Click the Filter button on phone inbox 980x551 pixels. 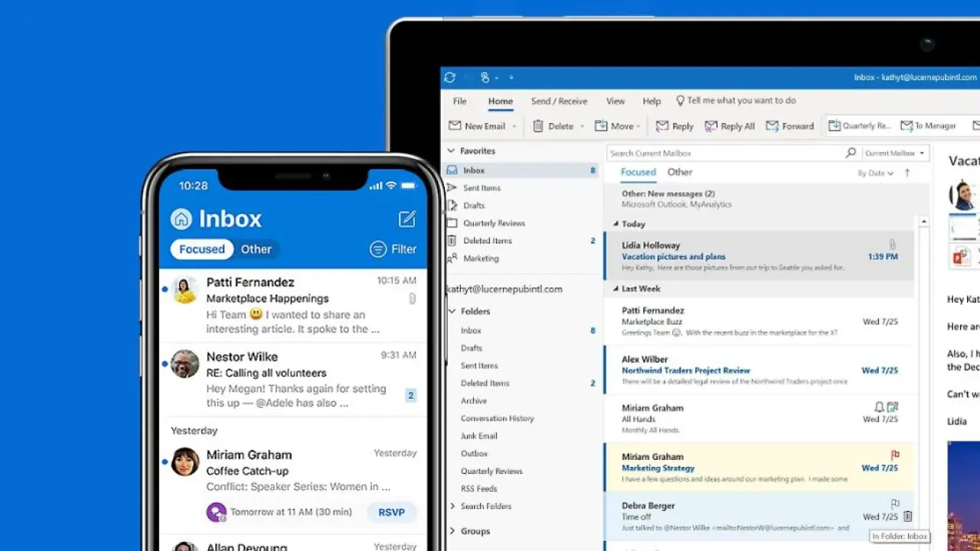coord(394,249)
